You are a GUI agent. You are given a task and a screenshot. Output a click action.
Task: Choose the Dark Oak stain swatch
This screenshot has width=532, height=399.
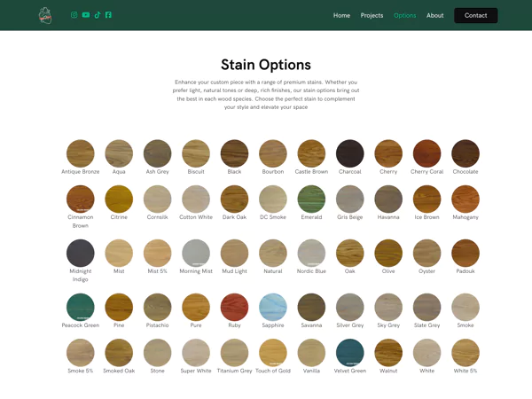[234, 199]
